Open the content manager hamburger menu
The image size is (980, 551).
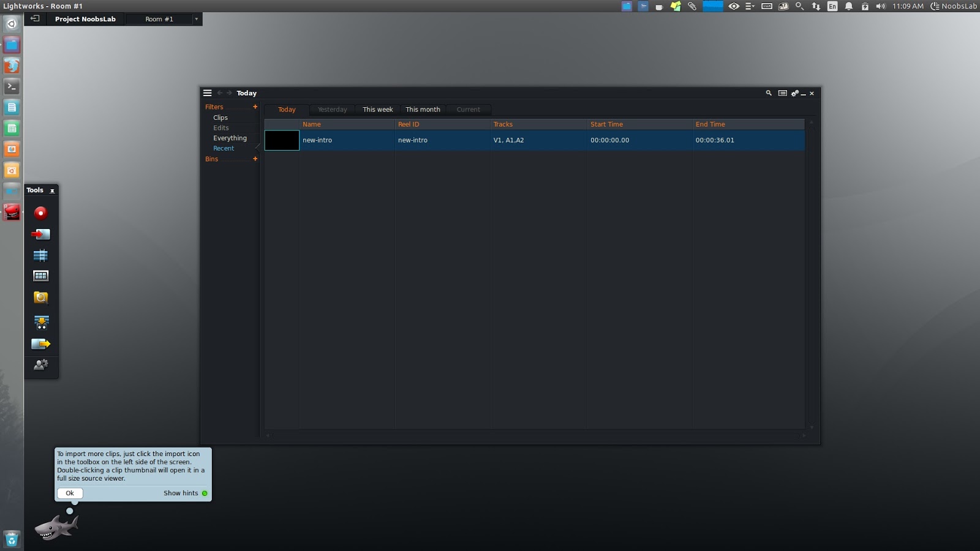208,93
